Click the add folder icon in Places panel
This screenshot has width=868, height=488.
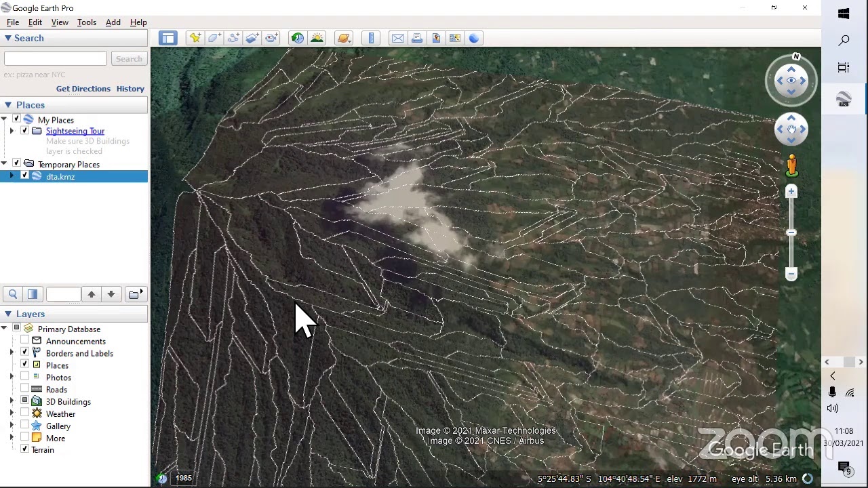pos(135,294)
